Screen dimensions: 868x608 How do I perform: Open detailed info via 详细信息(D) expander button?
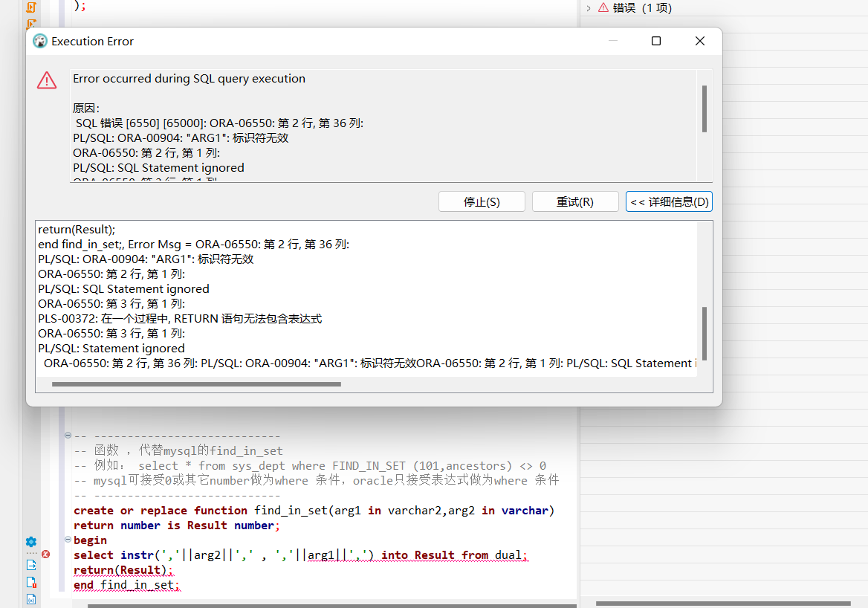pyautogui.click(x=668, y=201)
